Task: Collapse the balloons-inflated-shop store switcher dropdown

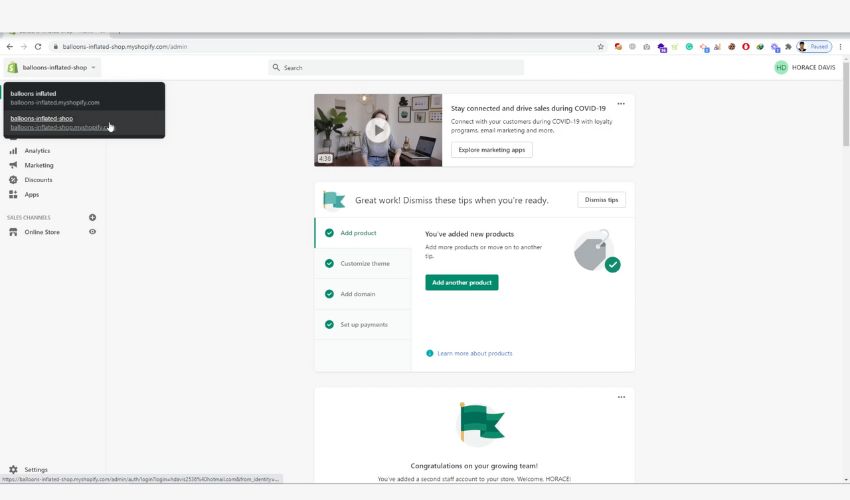Action: [54, 67]
